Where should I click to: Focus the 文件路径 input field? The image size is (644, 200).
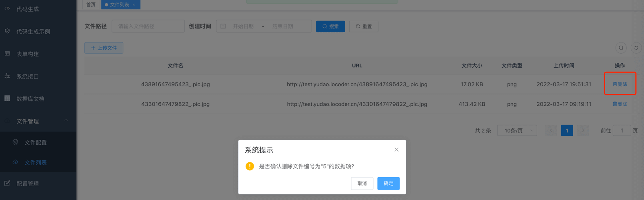coord(148,26)
